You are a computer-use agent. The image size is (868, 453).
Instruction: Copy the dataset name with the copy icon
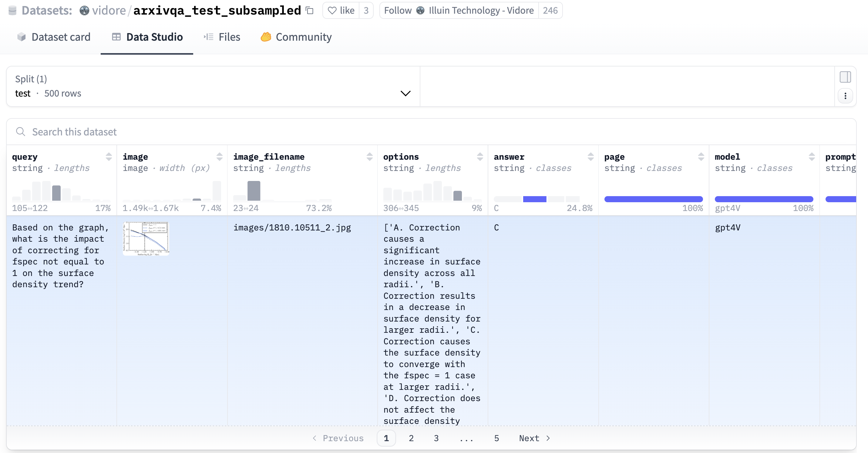309,10
